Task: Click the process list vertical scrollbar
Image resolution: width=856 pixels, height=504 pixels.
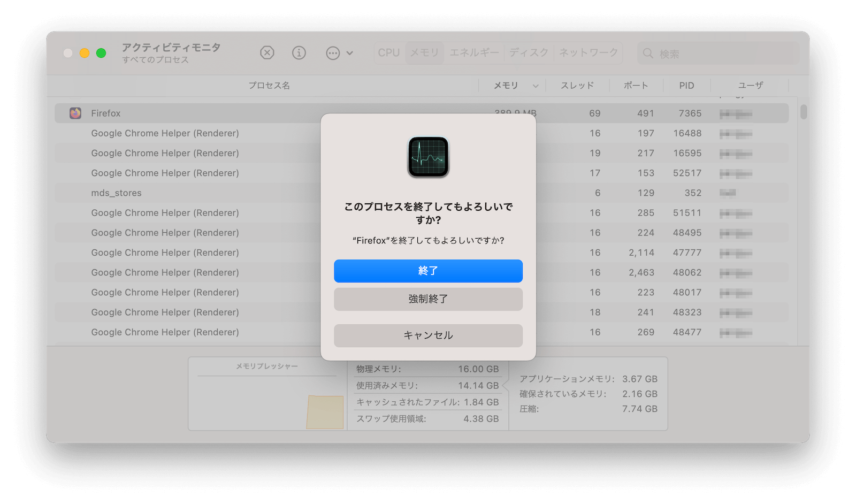Action: tap(803, 112)
